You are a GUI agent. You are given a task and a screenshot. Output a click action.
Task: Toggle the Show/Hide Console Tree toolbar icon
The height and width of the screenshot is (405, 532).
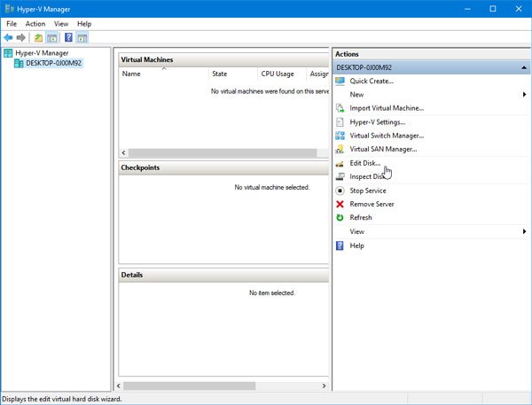pos(52,37)
